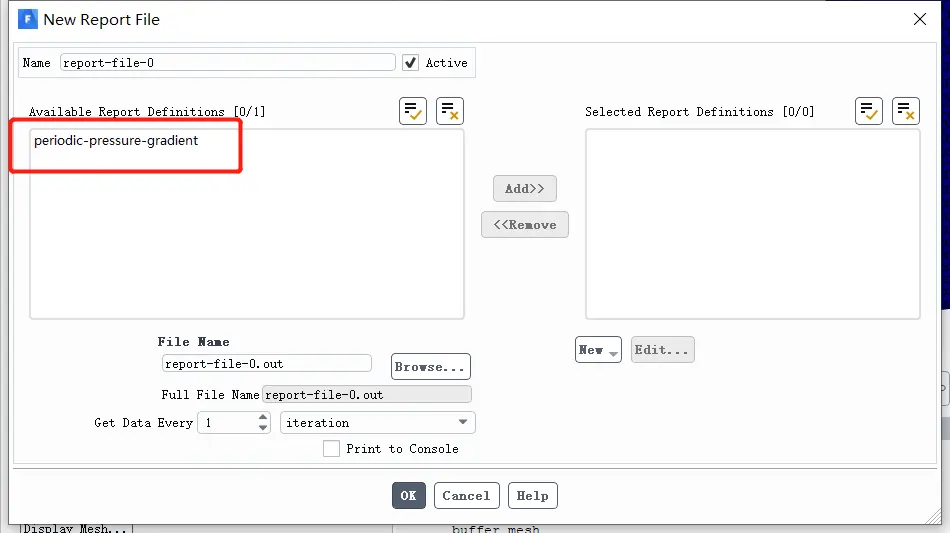
Task: Click the Selected Report Definitions list box
Action: pos(752,223)
